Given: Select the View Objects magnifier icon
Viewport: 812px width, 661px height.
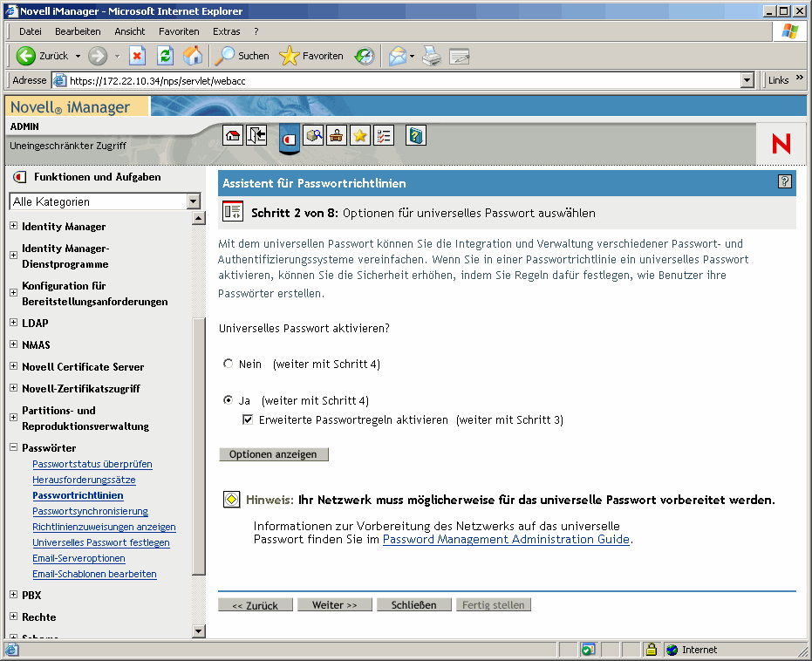Looking at the screenshot, I should pyautogui.click(x=314, y=135).
